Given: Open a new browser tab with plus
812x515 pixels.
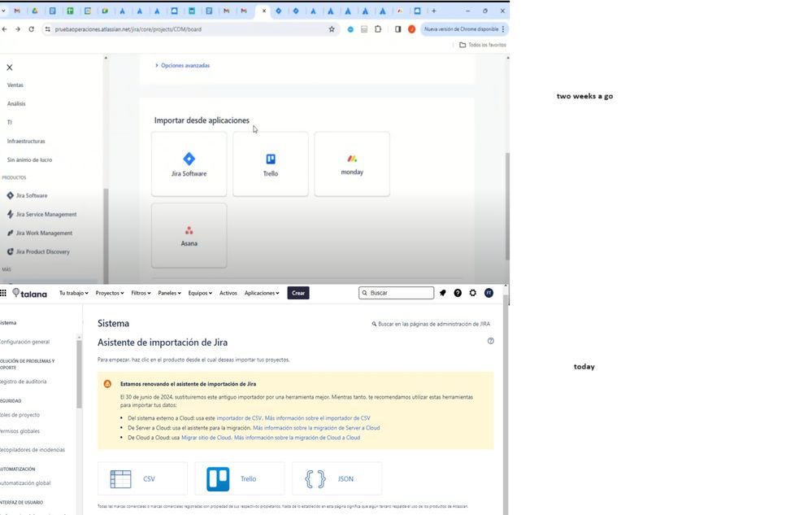Looking at the screenshot, I should 434,11.
